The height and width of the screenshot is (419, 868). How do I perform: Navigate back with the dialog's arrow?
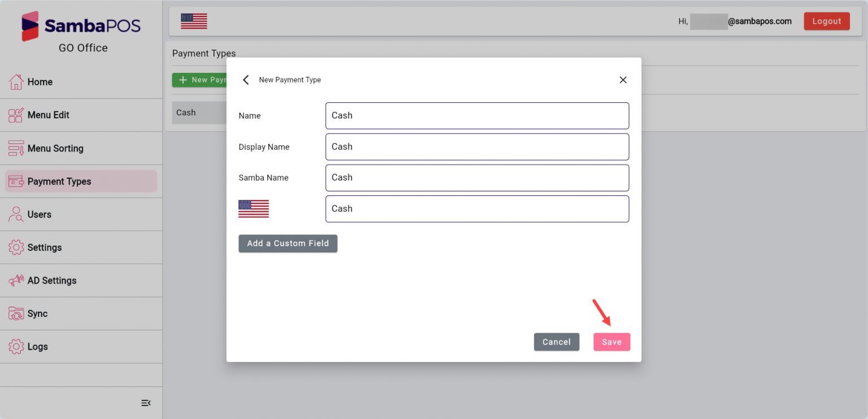[x=246, y=80]
